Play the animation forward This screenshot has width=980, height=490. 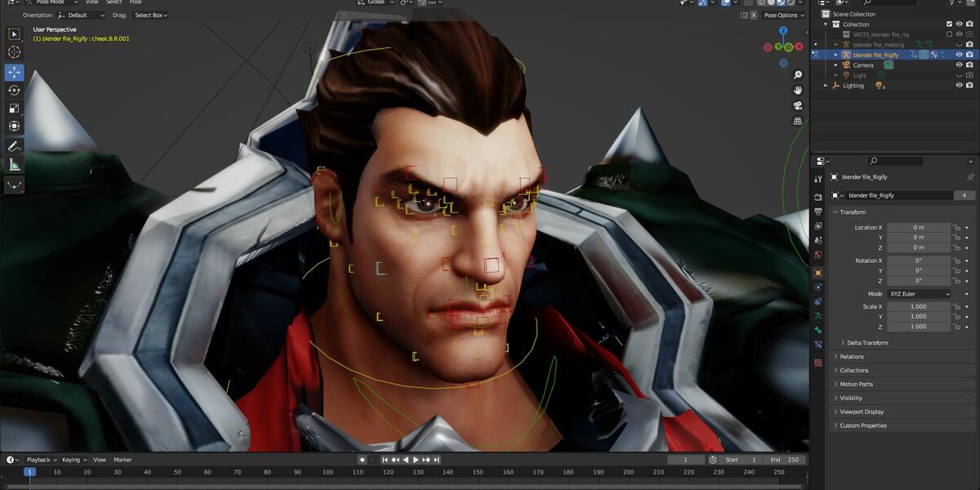[416, 460]
